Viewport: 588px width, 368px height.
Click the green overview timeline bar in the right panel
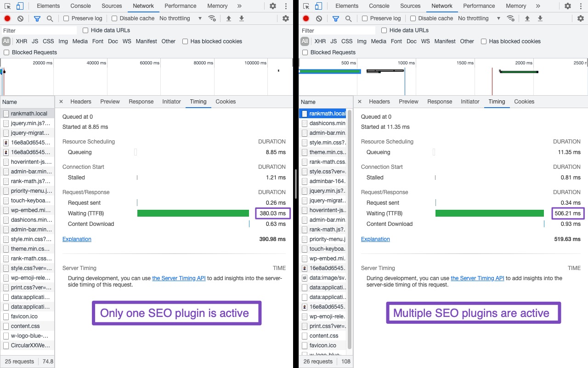tap(330, 71)
